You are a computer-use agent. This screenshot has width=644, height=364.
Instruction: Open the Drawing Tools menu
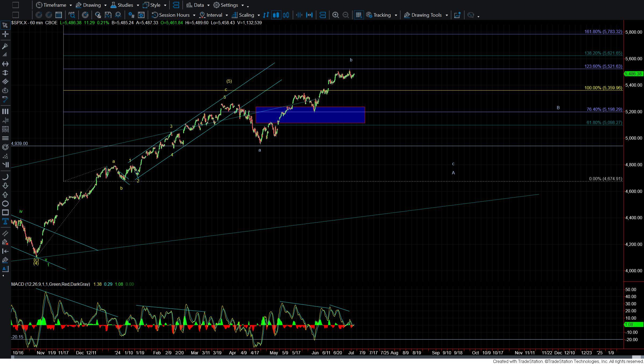(426, 15)
